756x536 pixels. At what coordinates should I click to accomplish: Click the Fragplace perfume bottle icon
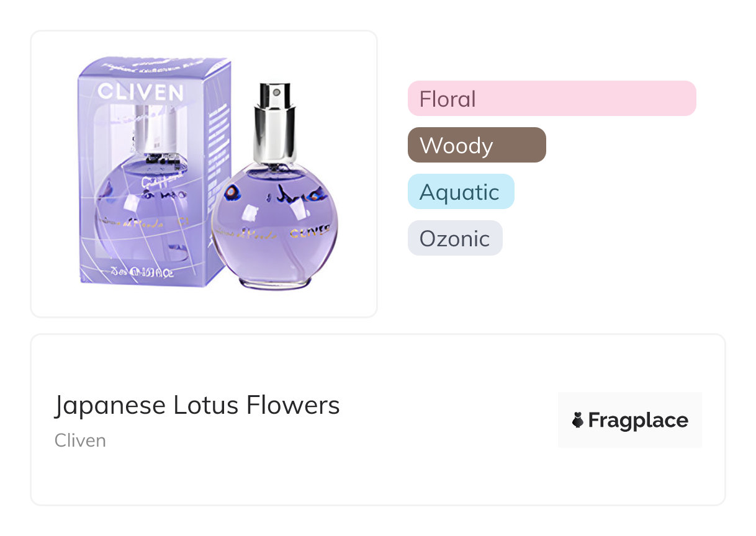[578, 421]
